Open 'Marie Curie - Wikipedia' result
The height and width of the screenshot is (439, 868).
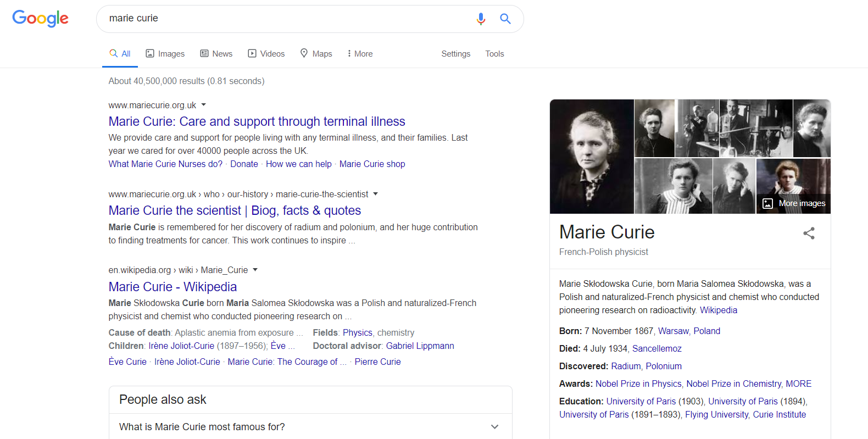[173, 287]
